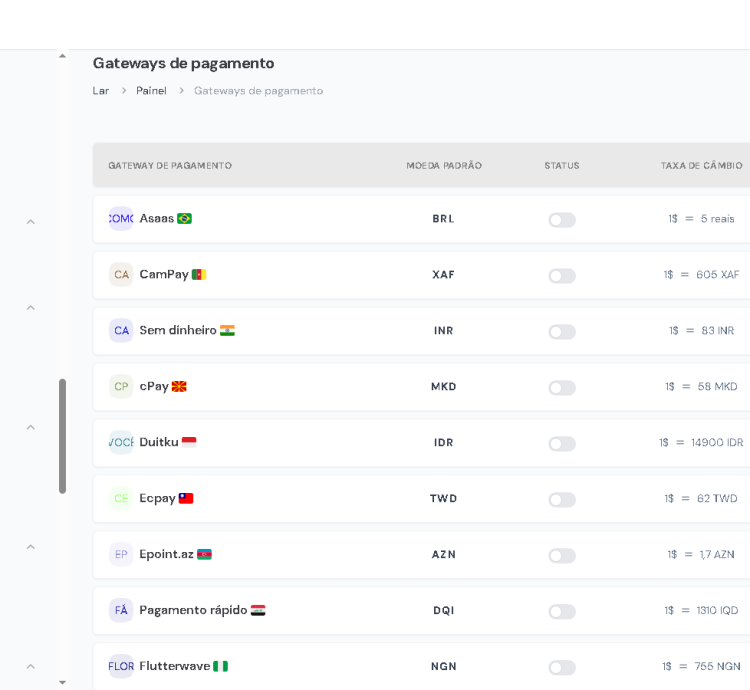Screen dimensions: 750x690
Task: Click the Pagamento rápido avatar icon
Action: [x=121, y=610]
